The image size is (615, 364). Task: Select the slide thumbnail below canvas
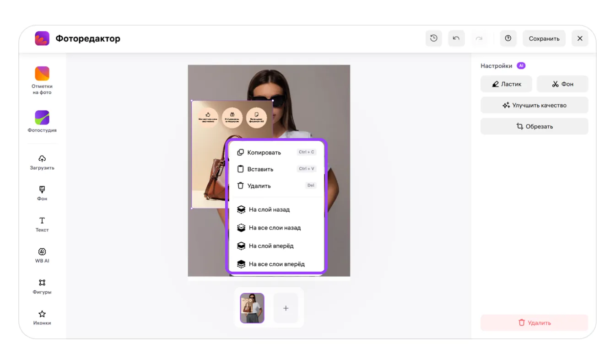(252, 308)
